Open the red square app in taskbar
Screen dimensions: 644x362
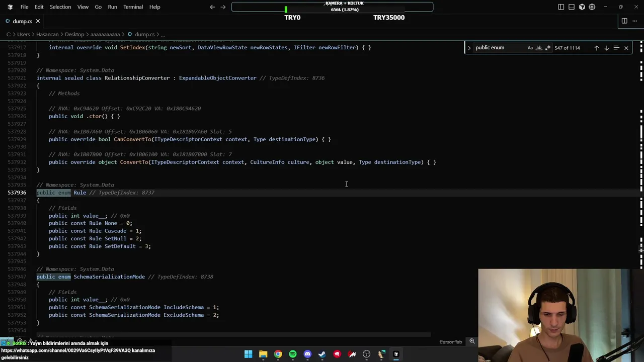337,354
